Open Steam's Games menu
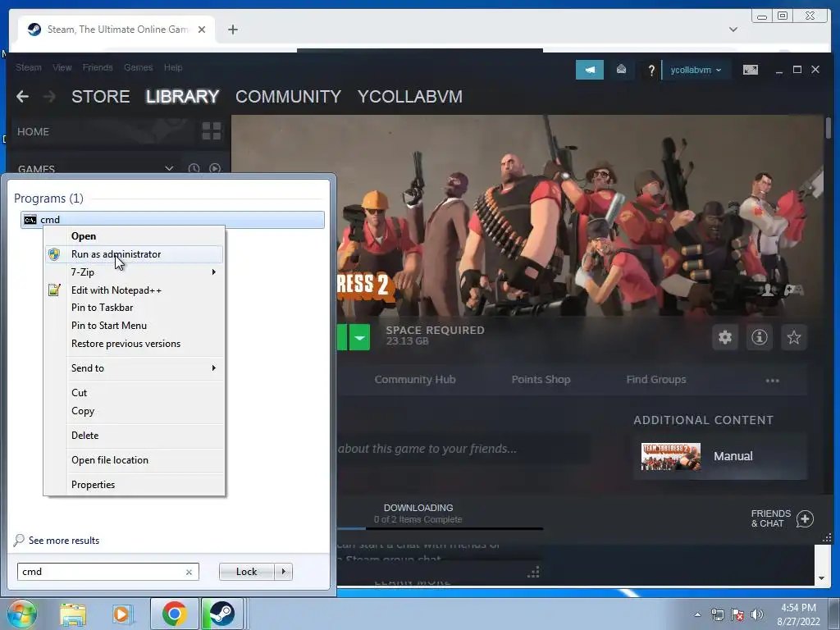This screenshot has width=840, height=630. click(138, 67)
